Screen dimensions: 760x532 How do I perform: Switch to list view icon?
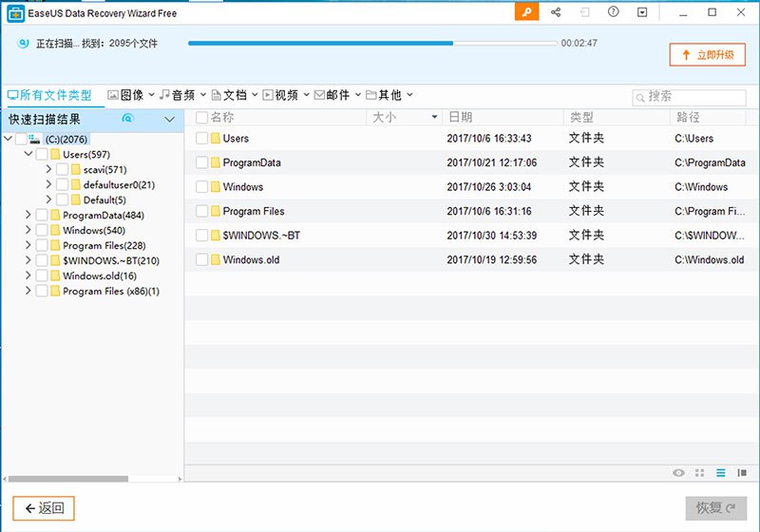(x=721, y=473)
